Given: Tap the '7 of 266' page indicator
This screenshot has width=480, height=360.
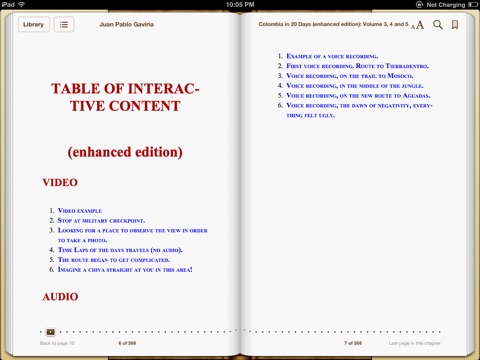Looking at the screenshot, I should coord(353,343).
